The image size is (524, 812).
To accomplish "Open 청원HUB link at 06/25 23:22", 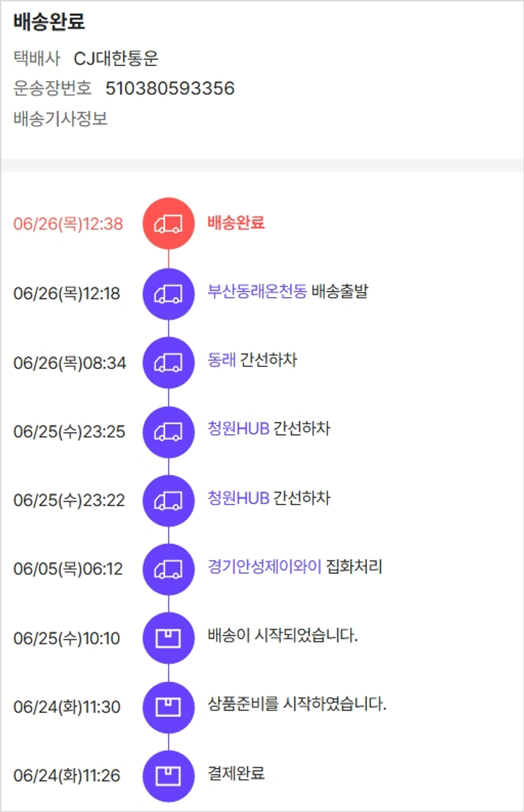I will (238, 498).
